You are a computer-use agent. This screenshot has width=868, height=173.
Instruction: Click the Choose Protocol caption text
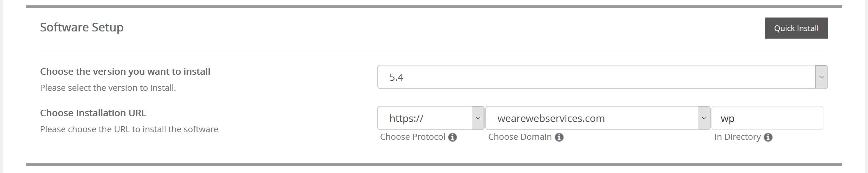(x=413, y=137)
